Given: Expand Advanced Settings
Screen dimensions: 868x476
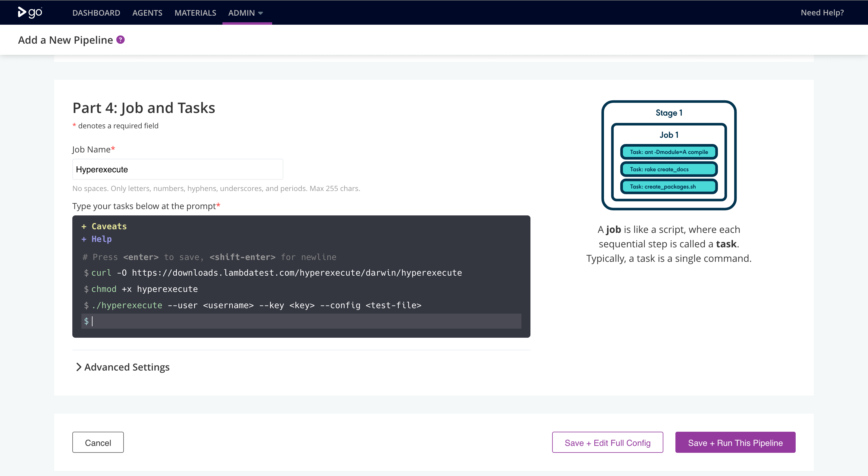Looking at the screenshot, I should click(127, 367).
